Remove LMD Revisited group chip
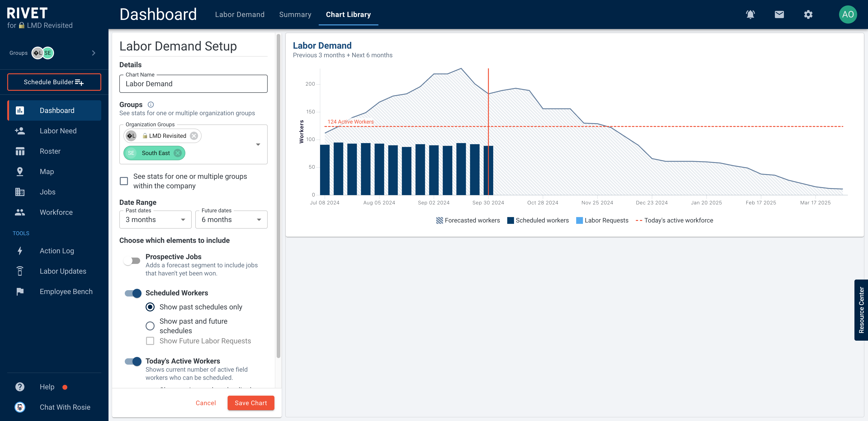Screen dimensions: 868x421 (194, 136)
